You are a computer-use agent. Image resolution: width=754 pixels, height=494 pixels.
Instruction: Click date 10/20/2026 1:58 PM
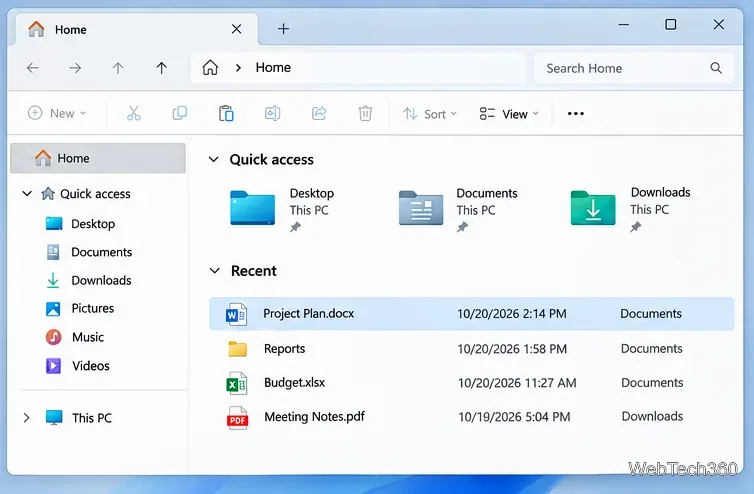(512, 349)
